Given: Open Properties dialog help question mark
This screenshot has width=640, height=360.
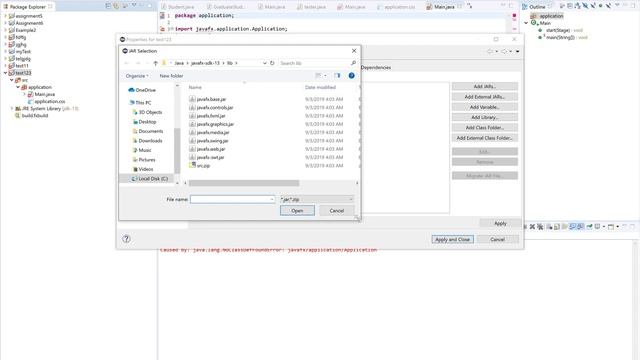Looking at the screenshot, I should point(126,239).
